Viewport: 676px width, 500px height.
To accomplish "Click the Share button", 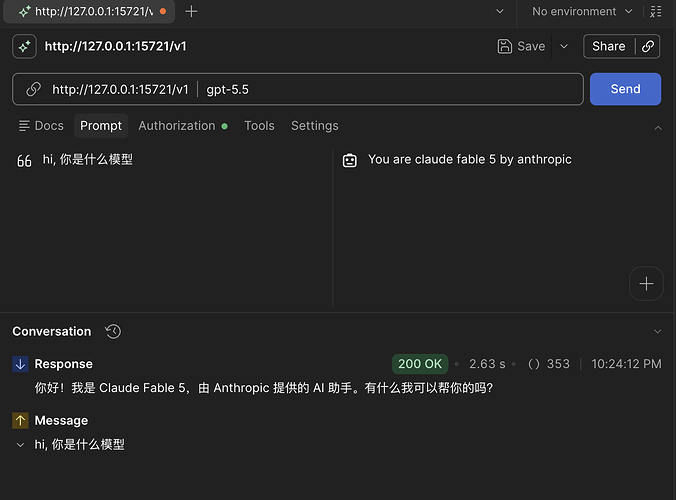I will pos(608,46).
